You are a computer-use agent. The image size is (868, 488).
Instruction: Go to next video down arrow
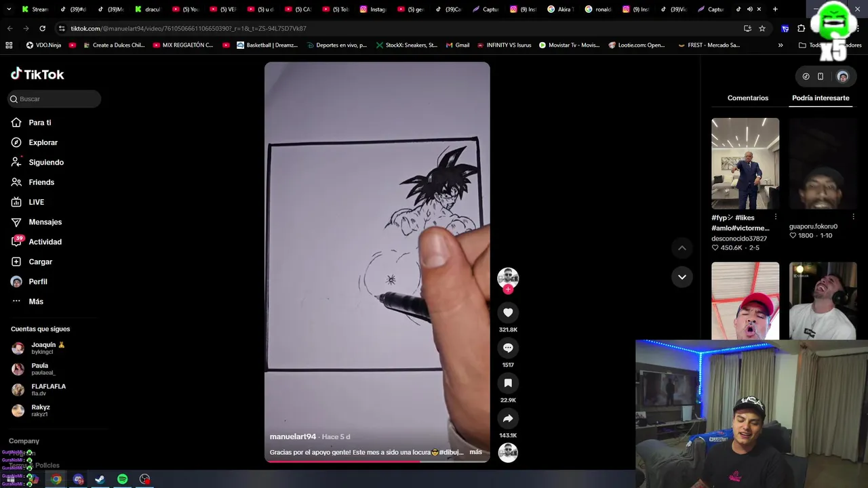tap(682, 277)
